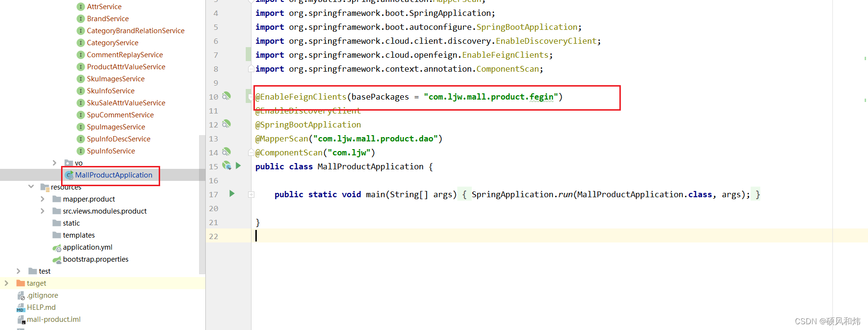Select MallProductApplication in the project tree
Image resolution: width=868 pixels, height=330 pixels.
coord(113,175)
